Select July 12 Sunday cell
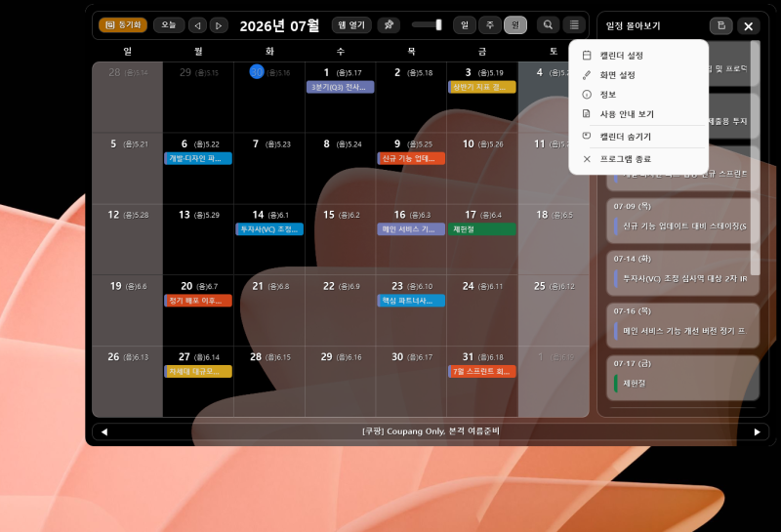 click(128, 239)
